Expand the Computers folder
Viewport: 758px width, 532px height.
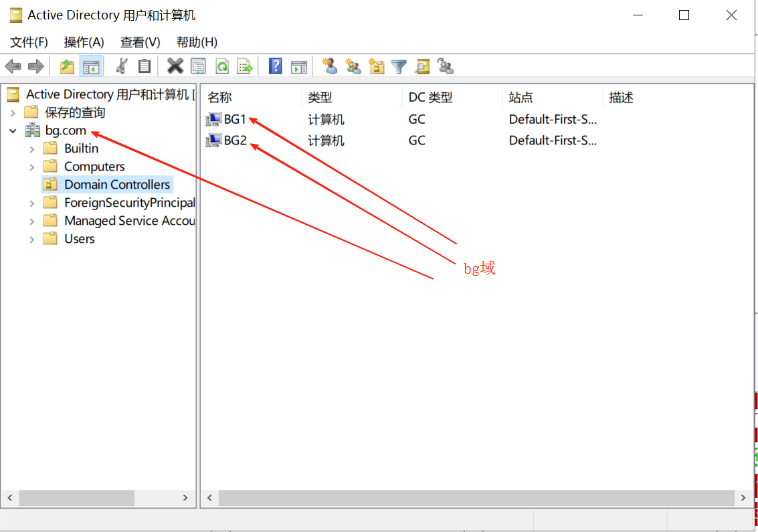[x=32, y=167]
